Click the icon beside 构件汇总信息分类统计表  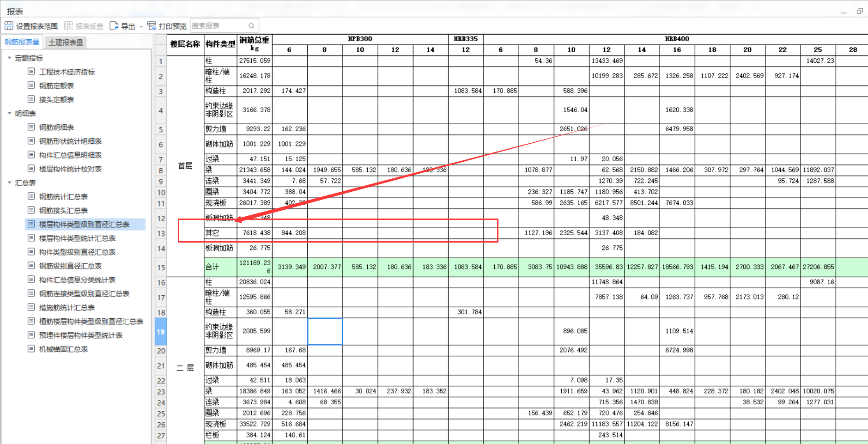(x=31, y=280)
